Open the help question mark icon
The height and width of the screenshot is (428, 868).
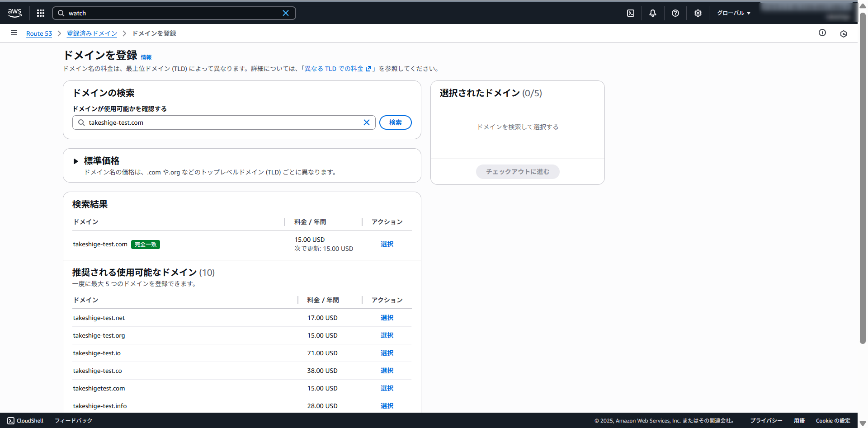click(675, 13)
